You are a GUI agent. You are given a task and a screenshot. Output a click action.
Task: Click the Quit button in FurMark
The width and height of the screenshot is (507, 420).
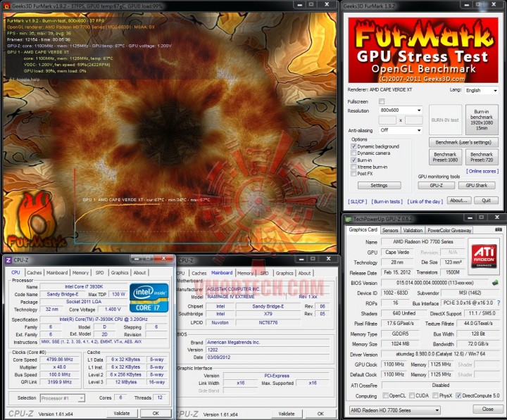[x=486, y=201]
